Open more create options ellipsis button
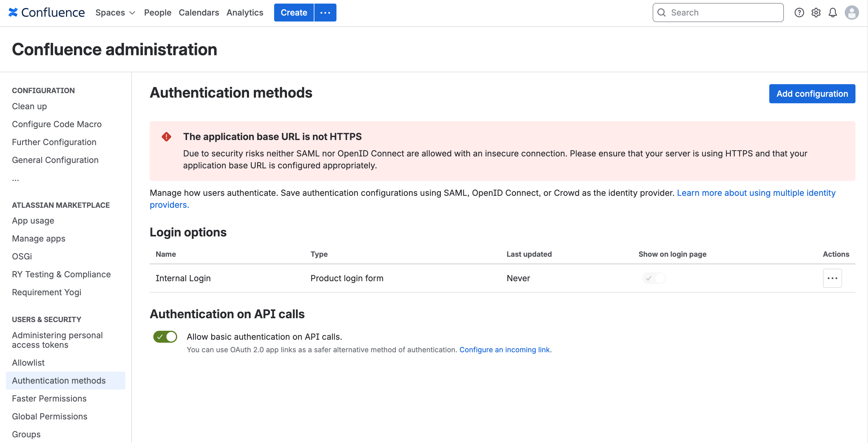This screenshot has width=868, height=443. coord(325,13)
